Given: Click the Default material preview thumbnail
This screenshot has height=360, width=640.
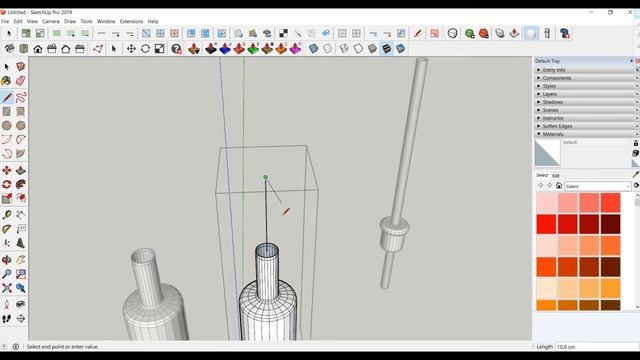Looking at the screenshot, I should pos(547,153).
